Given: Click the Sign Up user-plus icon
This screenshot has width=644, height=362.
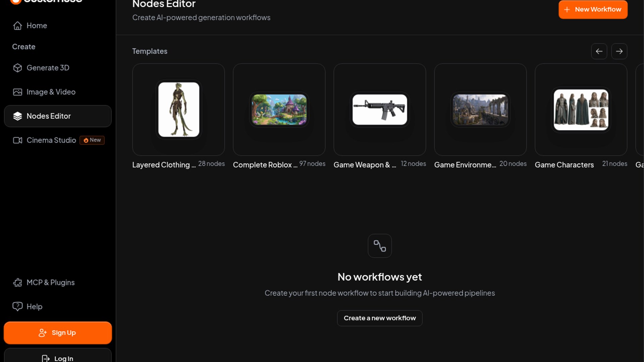Looking at the screenshot, I should pos(43,333).
